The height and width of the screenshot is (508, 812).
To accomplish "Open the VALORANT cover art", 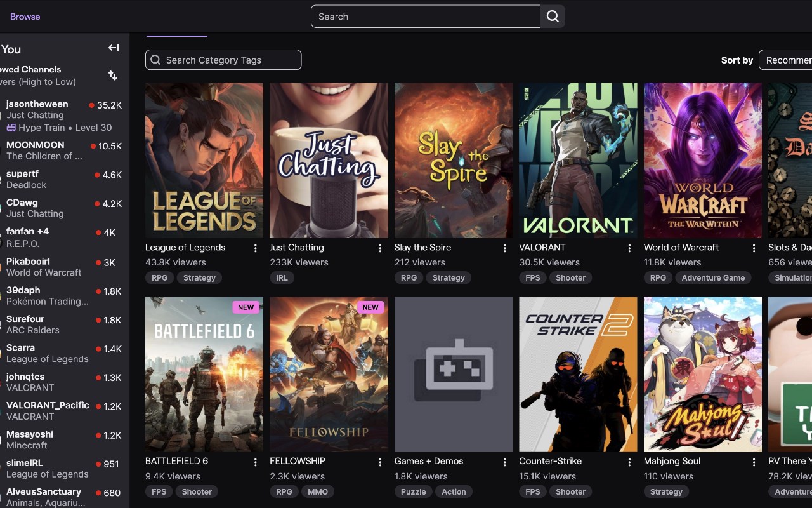I will pos(578,161).
